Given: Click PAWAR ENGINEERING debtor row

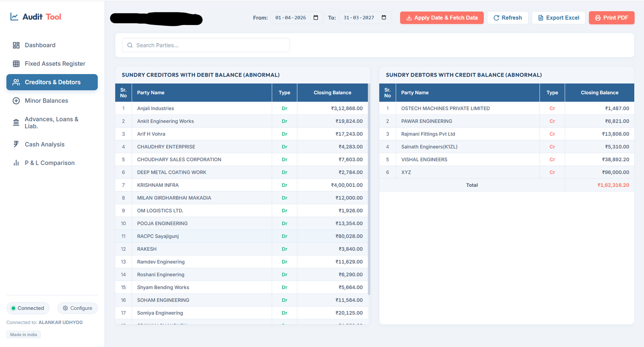Looking at the screenshot, I should pyautogui.click(x=507, y=121).
